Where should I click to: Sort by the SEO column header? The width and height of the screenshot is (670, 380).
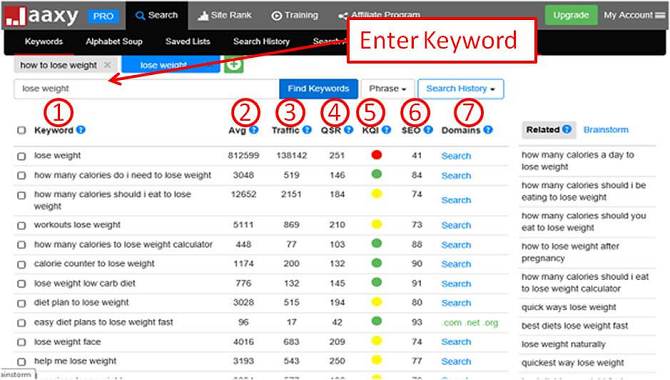(411, 130)
